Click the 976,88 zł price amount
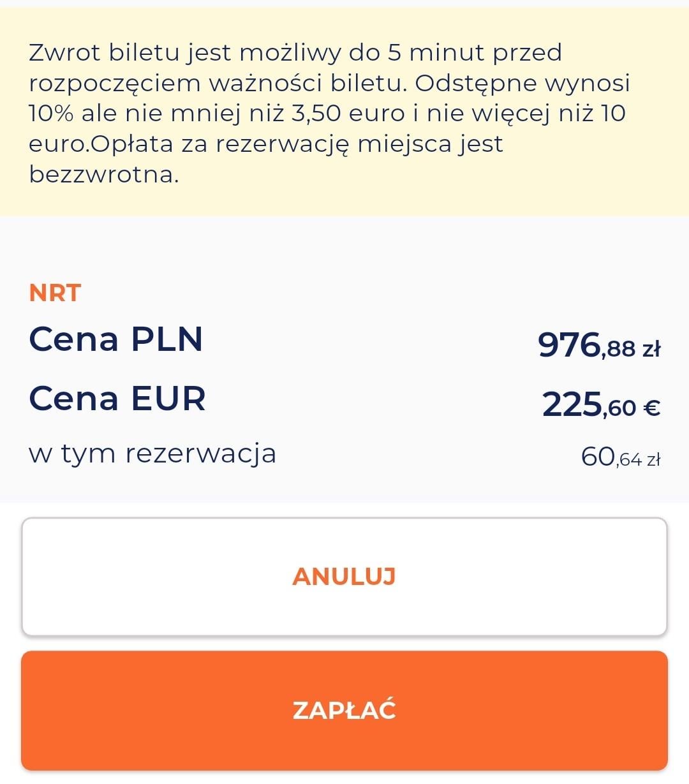 tap(598, 345)
